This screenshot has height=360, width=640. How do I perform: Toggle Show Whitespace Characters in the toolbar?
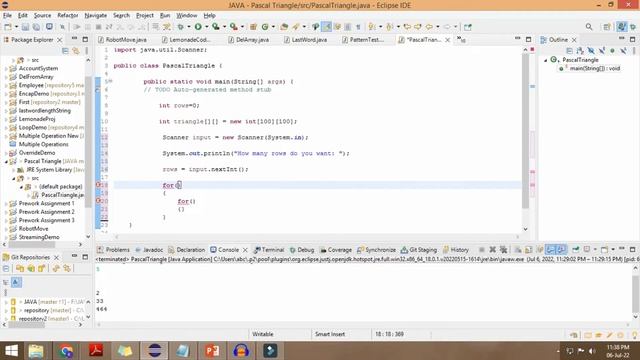click(358, 27)
